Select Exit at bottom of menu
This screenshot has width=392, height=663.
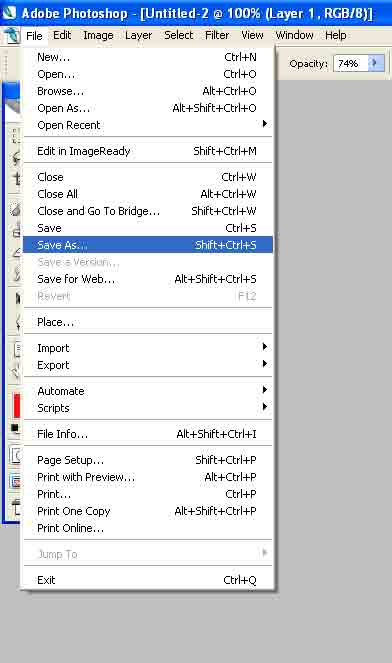pyautogui.click(x=148, y=580)
